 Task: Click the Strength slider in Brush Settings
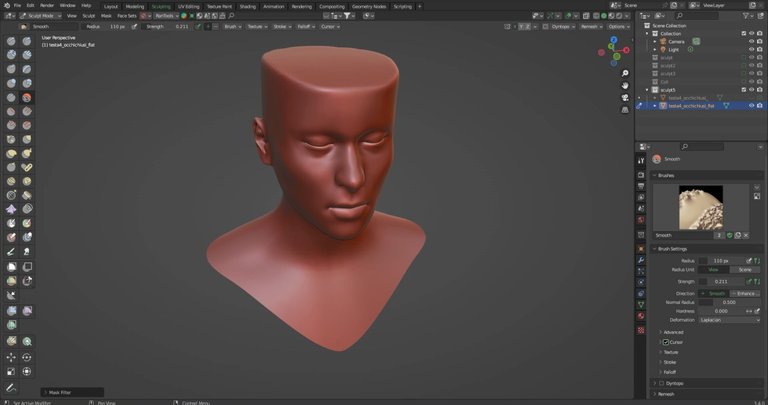tap(721, 281)
